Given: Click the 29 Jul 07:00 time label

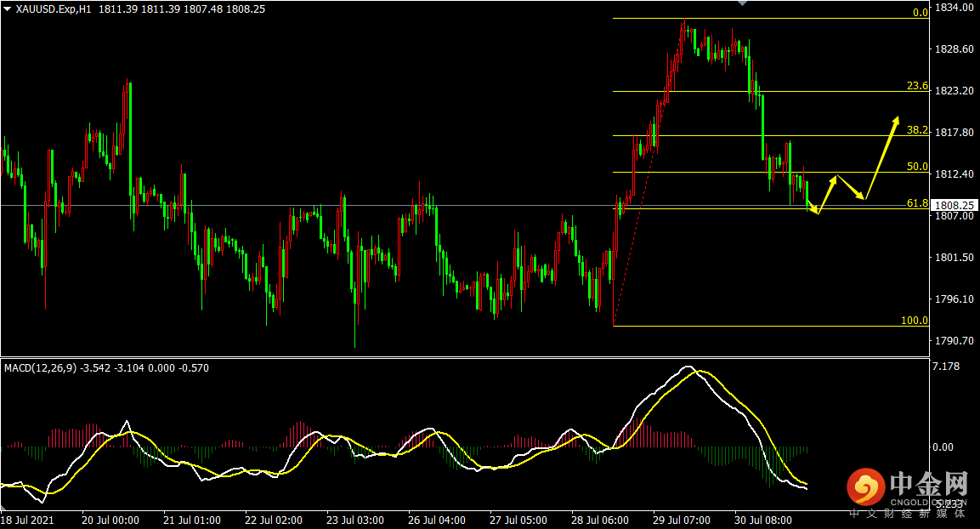Looking at the screenshot, I should tap(682, 520).
